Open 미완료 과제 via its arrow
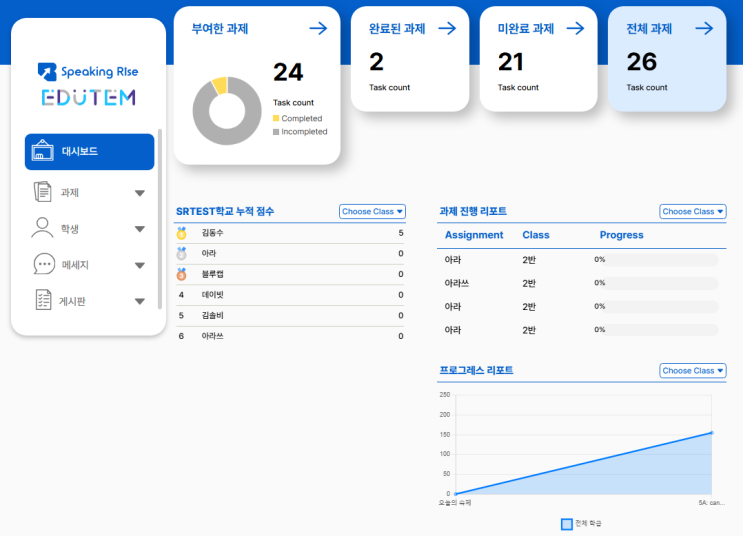 (x=576, y=28)
